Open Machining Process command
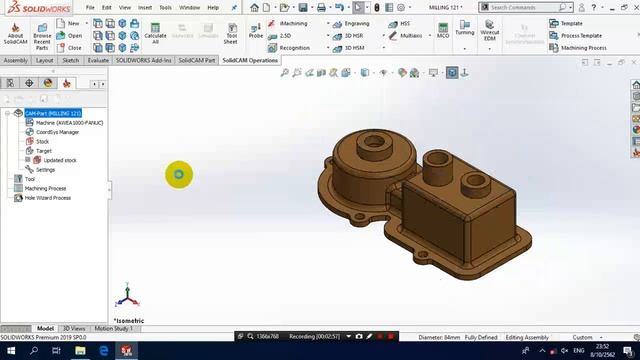 pos(578,48)
